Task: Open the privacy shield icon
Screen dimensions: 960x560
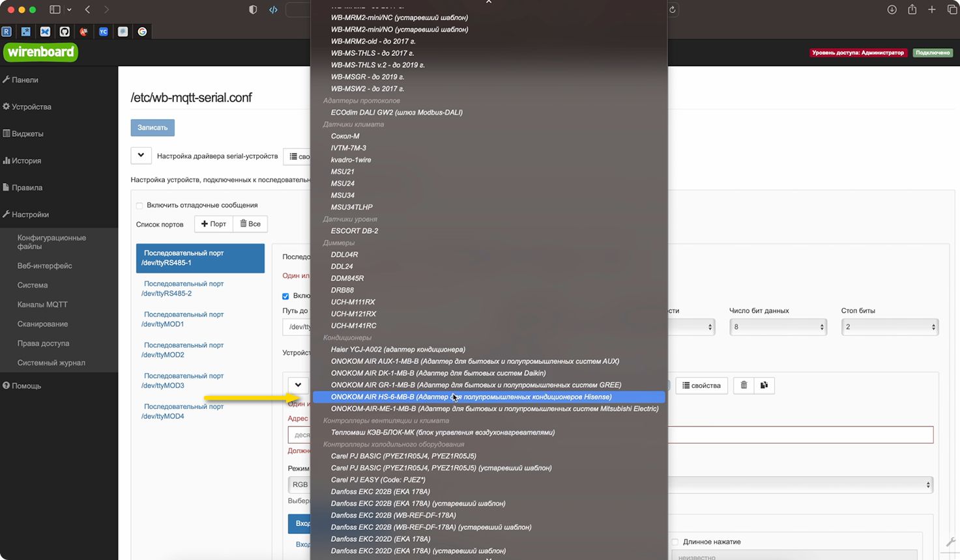Action: pyautogui.click(x=253, y=10)
